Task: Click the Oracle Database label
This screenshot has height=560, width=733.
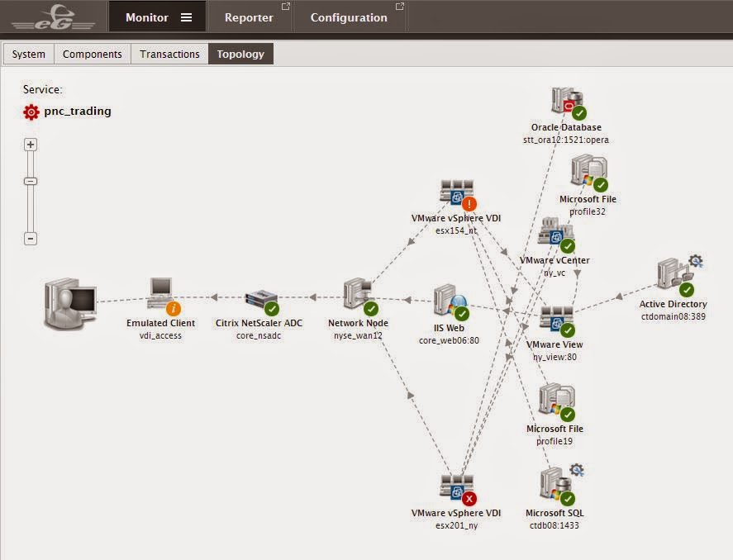Action: [566, 127]
